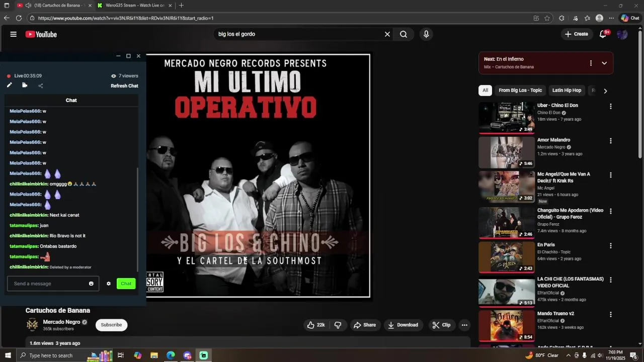644x362 pixels.
Task: Run search with the magnifier button
Action: (404, 34)
